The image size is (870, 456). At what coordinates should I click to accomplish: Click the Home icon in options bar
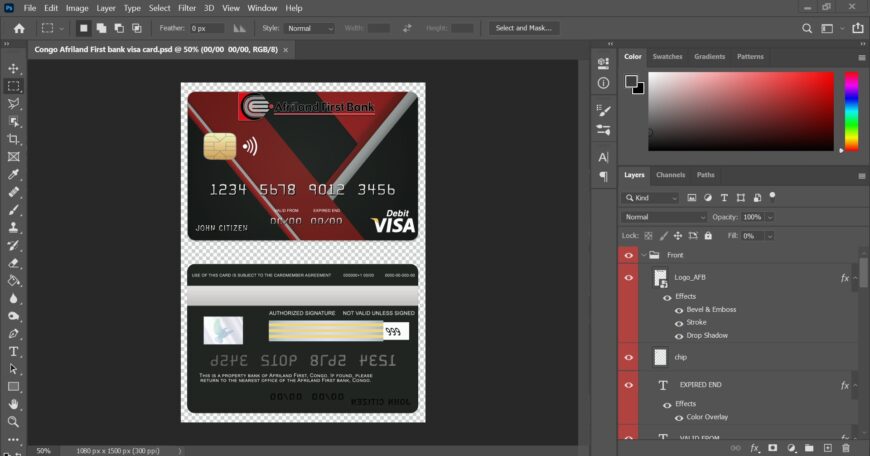tap(19, 28)
